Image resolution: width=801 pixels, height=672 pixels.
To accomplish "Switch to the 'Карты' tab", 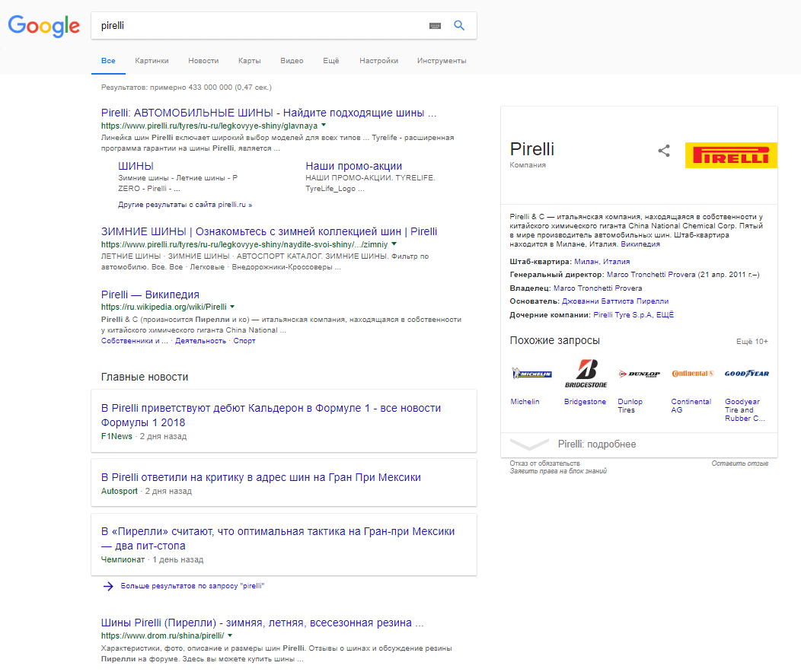I will coord(249,61).
